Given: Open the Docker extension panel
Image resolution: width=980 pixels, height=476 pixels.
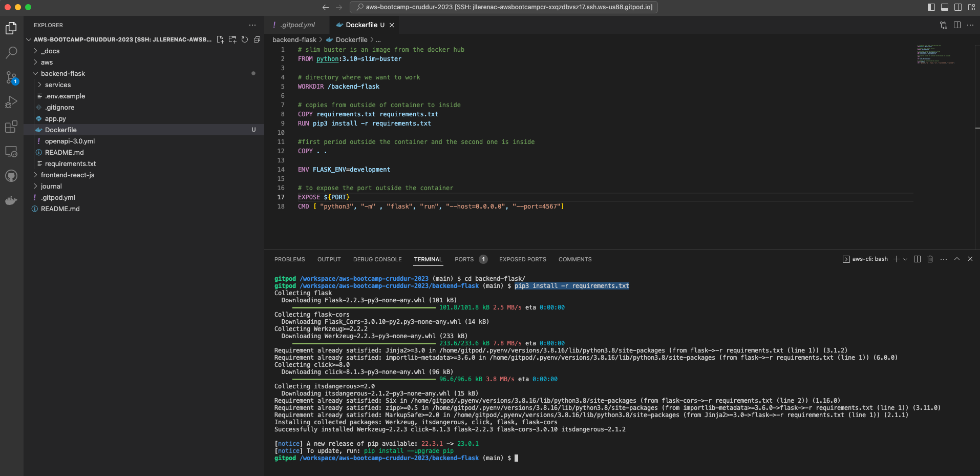Looking at the screenshot, I should point(11,200).
